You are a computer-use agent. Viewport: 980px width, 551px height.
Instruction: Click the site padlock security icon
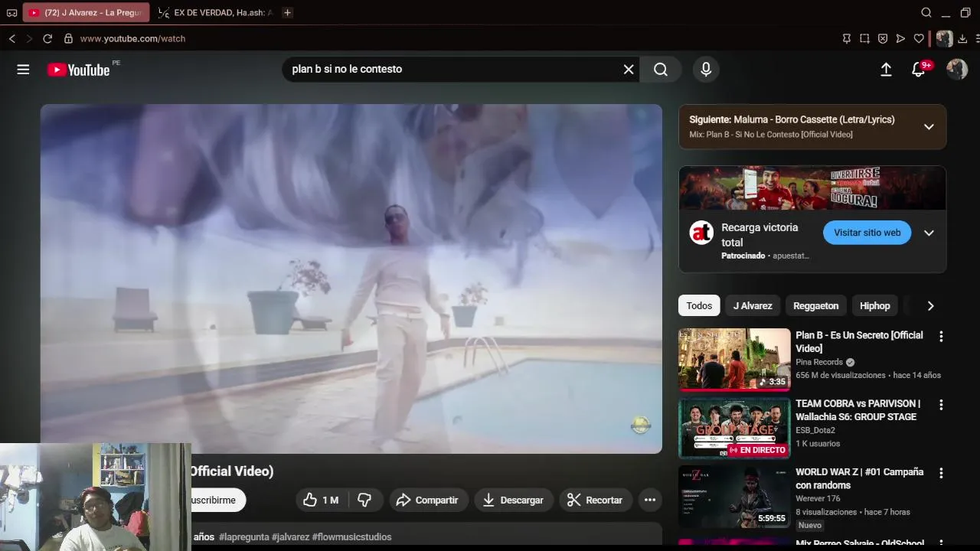point(68,38)
